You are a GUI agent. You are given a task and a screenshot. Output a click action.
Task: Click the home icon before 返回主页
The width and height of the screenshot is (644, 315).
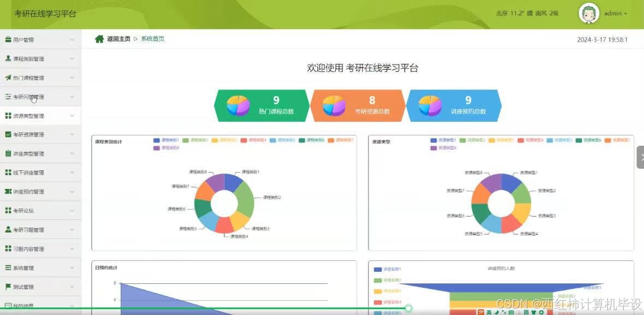point(99,39)
